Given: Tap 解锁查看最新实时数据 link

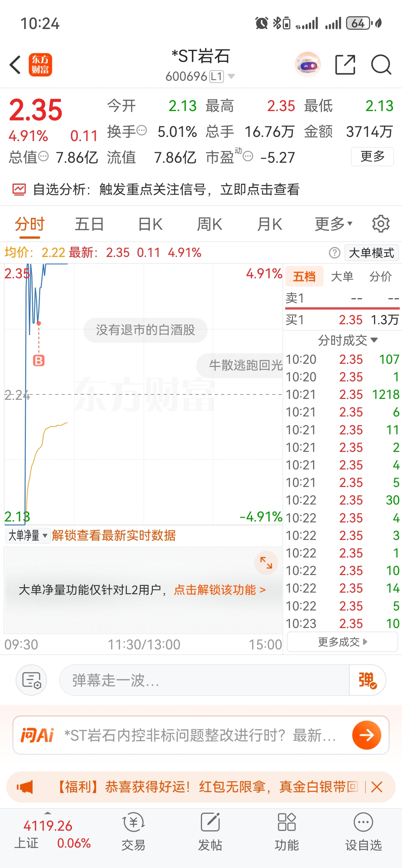Looking at the screenshot, I should [x=114, y=535].
